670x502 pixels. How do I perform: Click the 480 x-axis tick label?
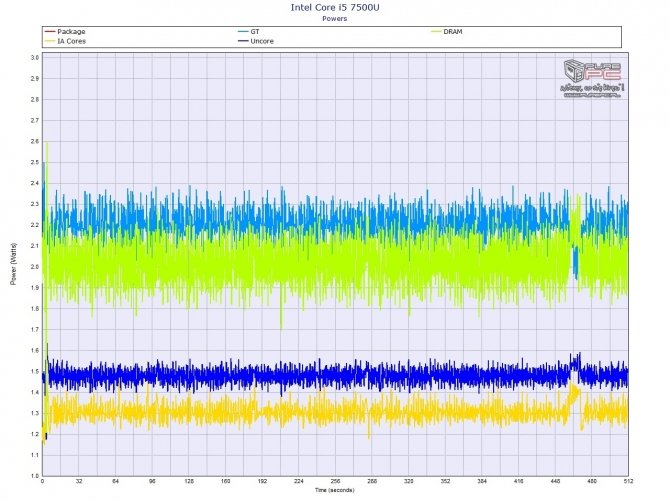click(x=592, y=481)
